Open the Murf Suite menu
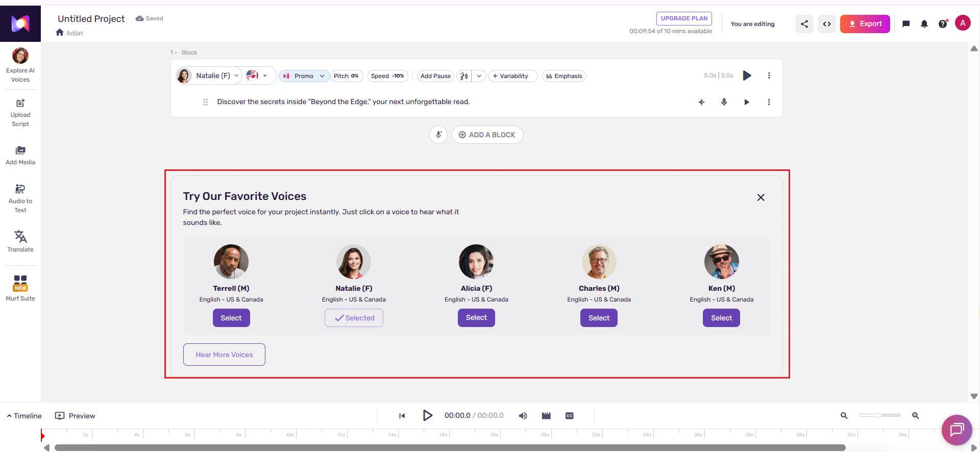The width and height of the screenshot is (980, 452). [20, 288]
